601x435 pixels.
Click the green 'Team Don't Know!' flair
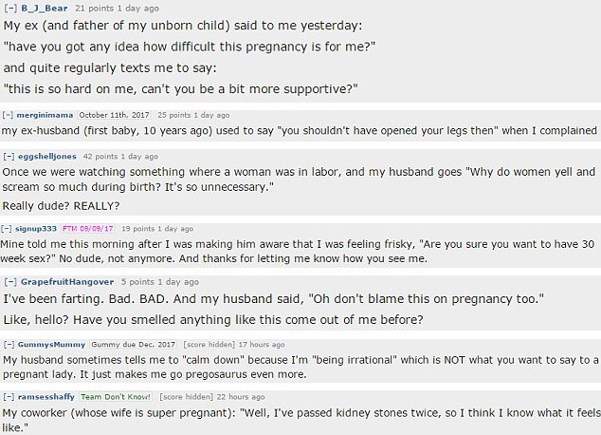(116, 397)
